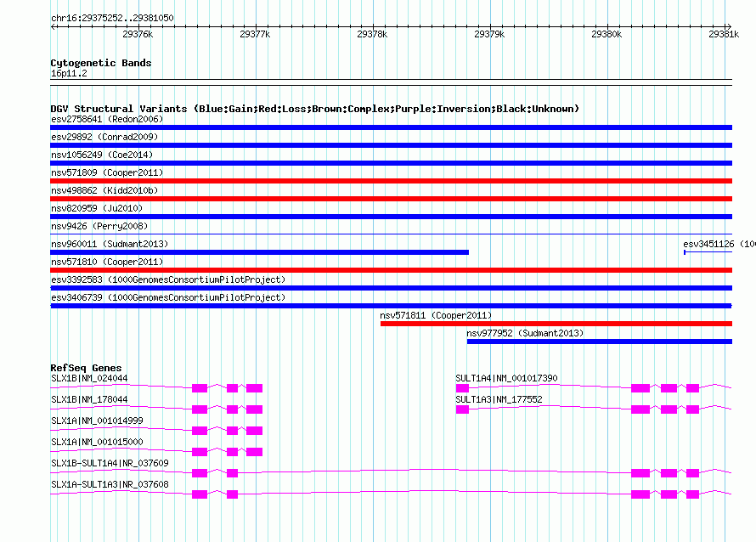Open SLX1A-SULT1A3|NR_037608 readthrough label
Viewport: 756px width, 542px height.
[x=110, y=484]
